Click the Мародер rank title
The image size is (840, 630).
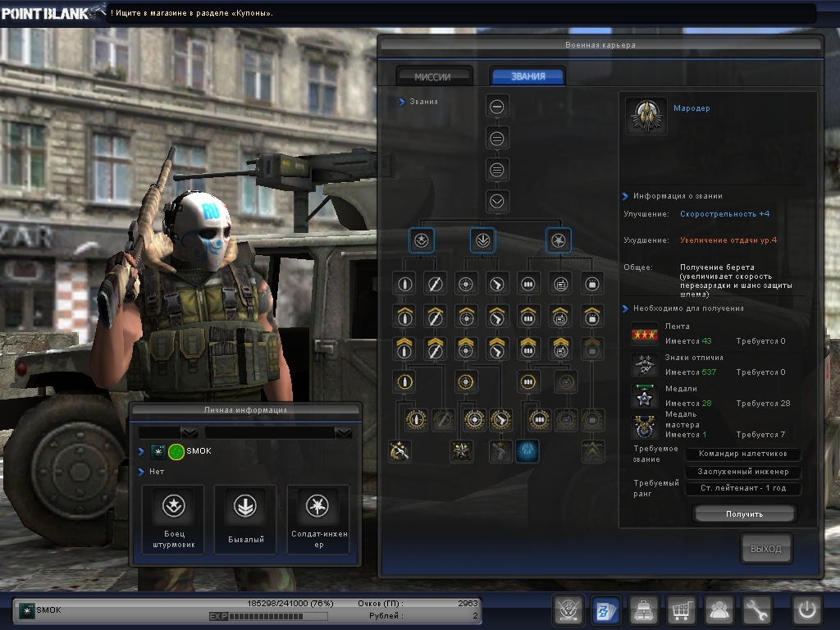692,108
